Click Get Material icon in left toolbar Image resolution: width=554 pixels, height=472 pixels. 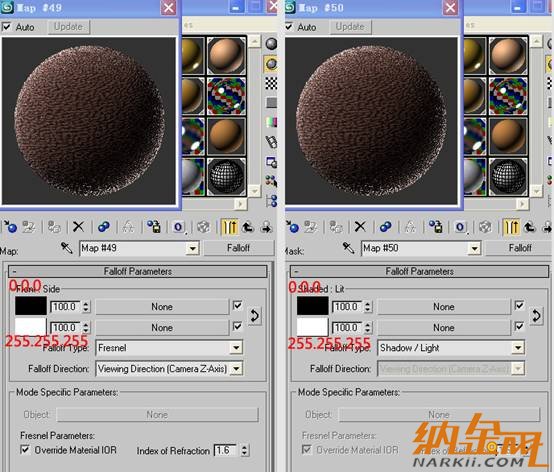pos(10,226)
